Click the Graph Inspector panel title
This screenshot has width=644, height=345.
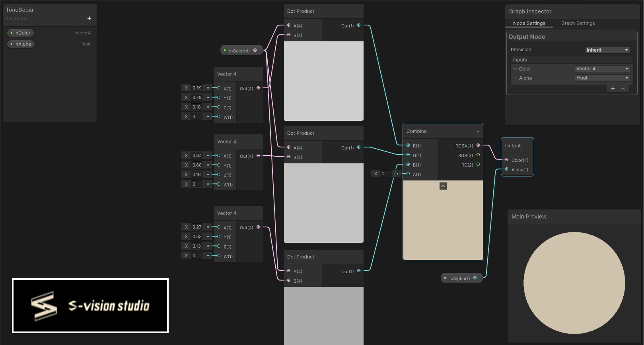530,12
